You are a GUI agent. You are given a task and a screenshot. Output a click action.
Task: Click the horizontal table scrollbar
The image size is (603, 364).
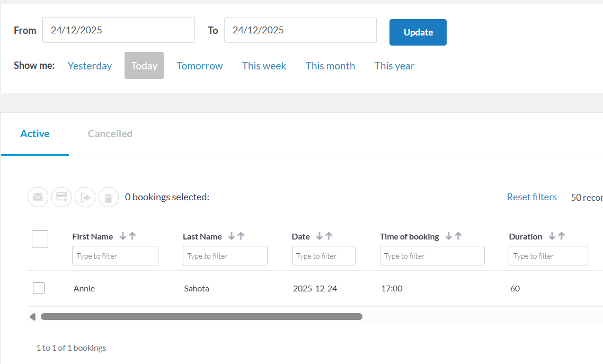201,317
